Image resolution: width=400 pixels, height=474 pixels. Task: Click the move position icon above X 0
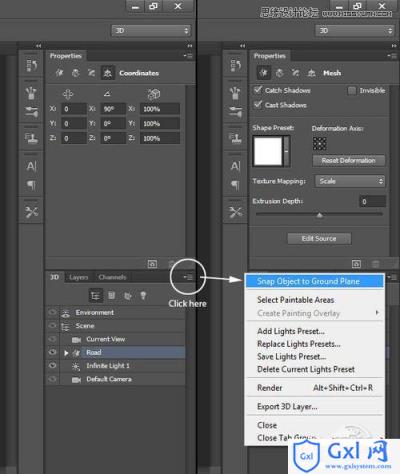coord(68,94)
